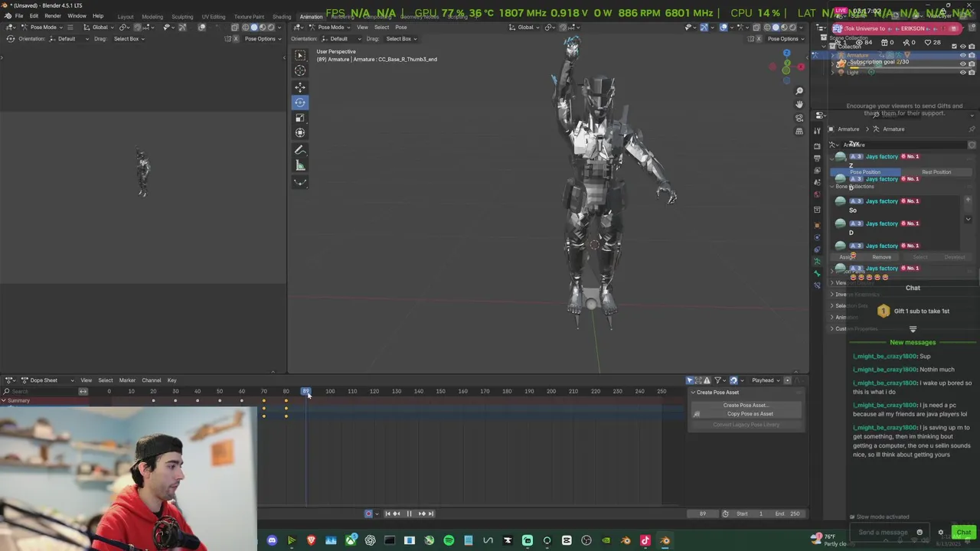
Task: Open Pose Options dropdown in the right viewport
Action: click(x=786, y=39)
